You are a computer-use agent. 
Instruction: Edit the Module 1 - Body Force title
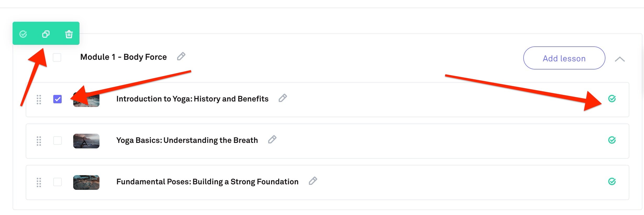tap(181, 56)
